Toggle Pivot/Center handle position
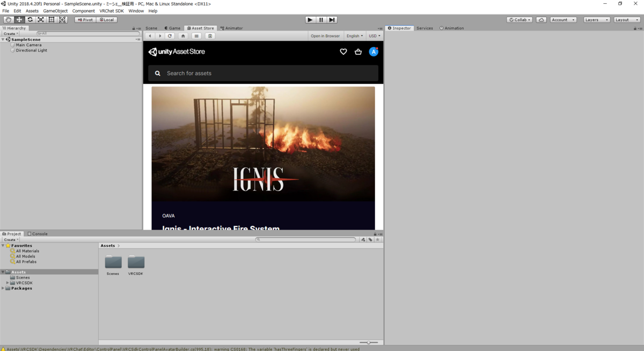 85,20
